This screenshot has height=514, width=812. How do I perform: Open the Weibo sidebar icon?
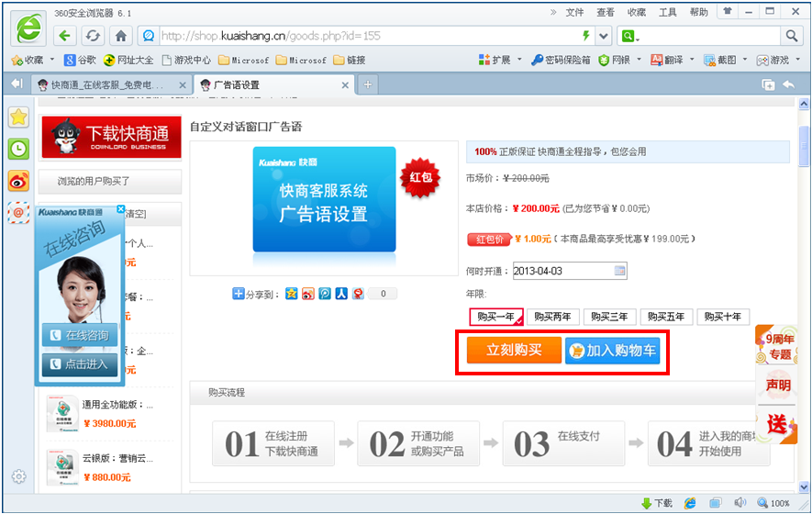coord(18,181)
